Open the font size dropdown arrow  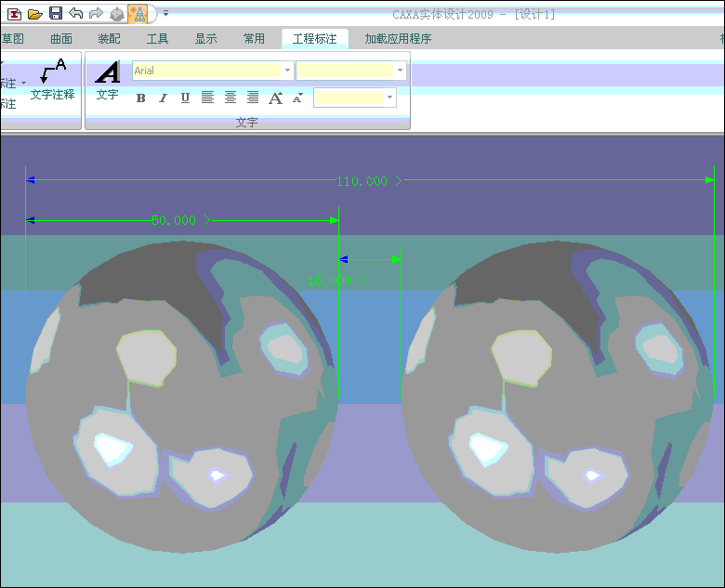pyautogui.click(x=400, y=71)
